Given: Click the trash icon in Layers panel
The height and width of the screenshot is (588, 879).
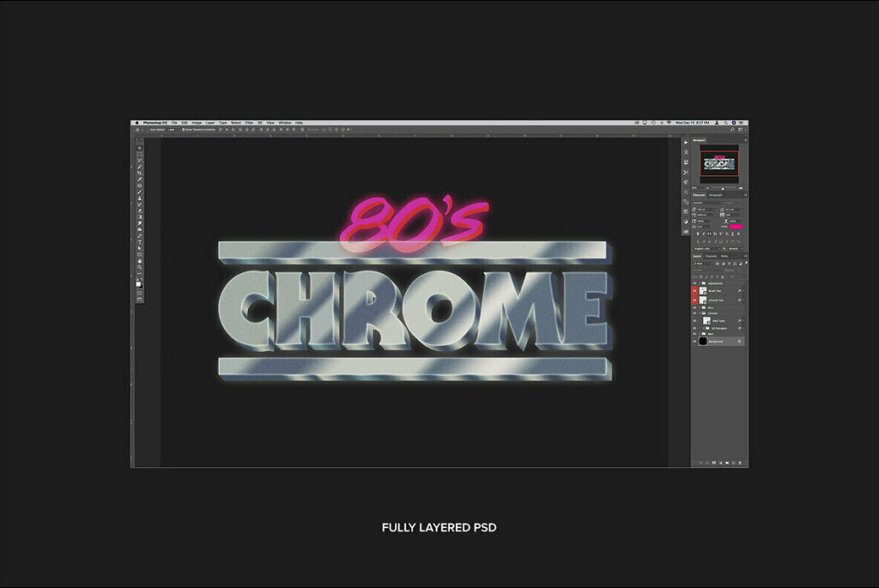Looking at the screenshot, I should point(741,463).
